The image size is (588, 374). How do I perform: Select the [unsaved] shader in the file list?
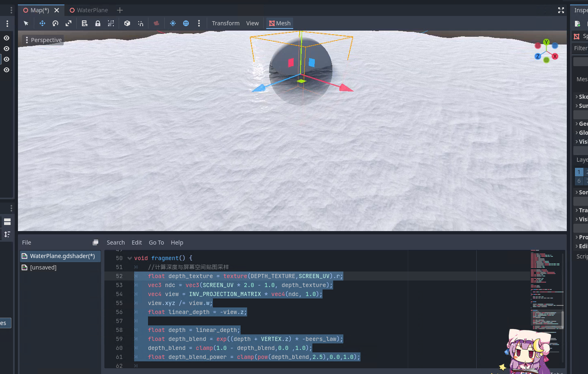click(x=43, y=267)
